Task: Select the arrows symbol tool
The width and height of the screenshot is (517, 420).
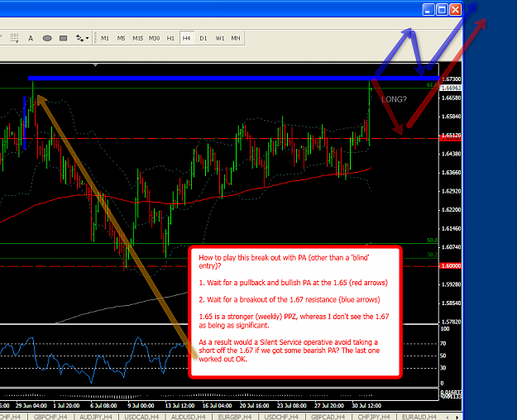Action: [x=79, y=38]
